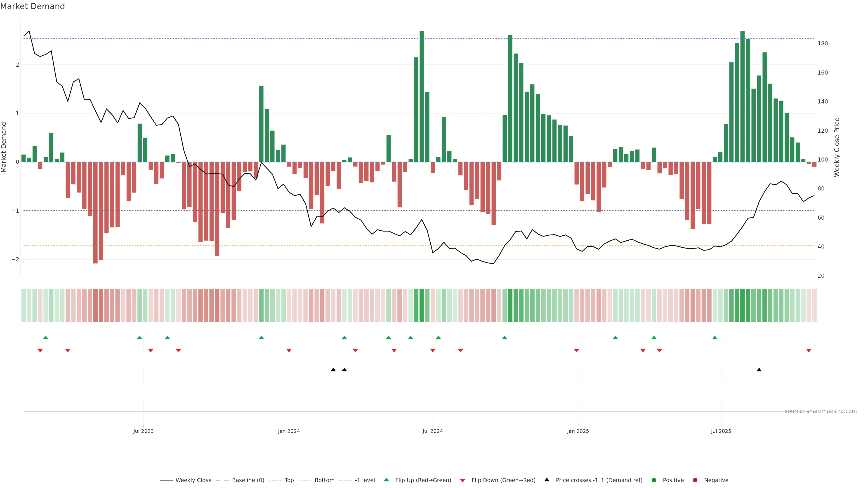Viewport: 868px width, 488px height.
Task: Click the green Flip Up legend triangle
Action: (386, 480)
